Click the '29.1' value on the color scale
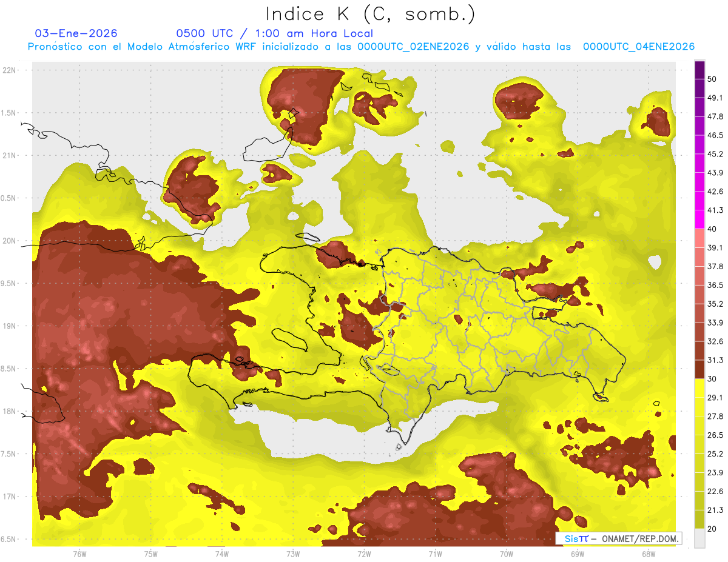Screen dimensions: 728x562 tap(715, 398)
